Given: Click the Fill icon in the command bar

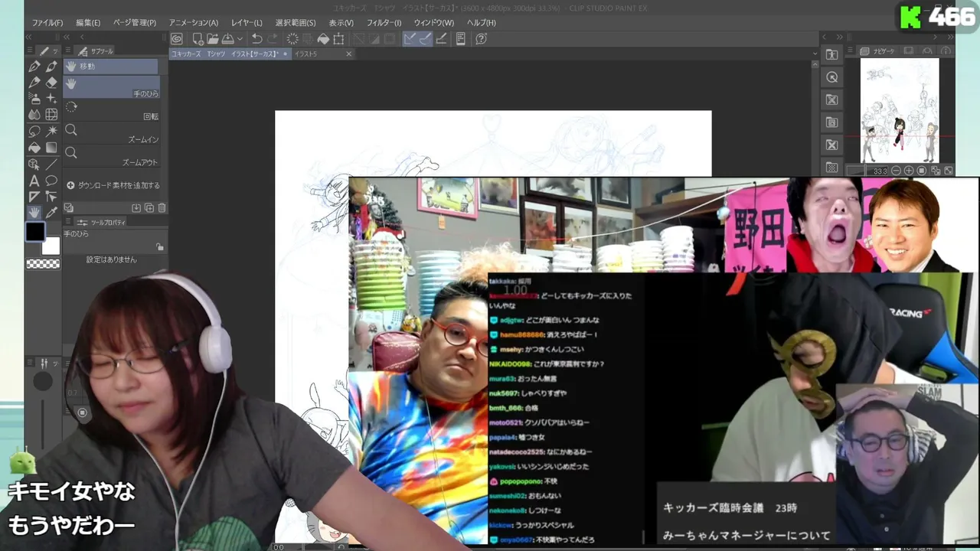Looking at the screenshot, I should 323,39.
